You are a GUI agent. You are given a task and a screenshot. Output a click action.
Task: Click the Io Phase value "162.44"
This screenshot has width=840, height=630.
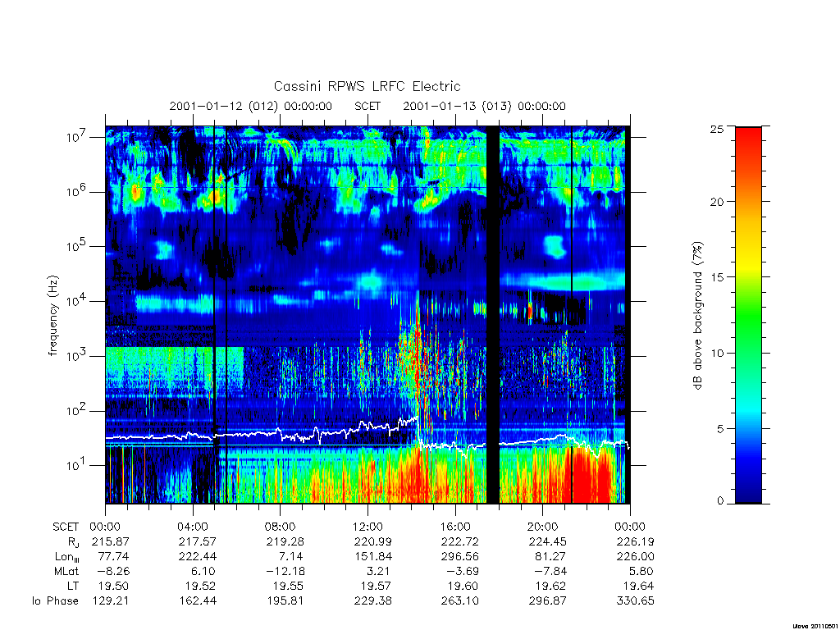(x=198, y=601)
